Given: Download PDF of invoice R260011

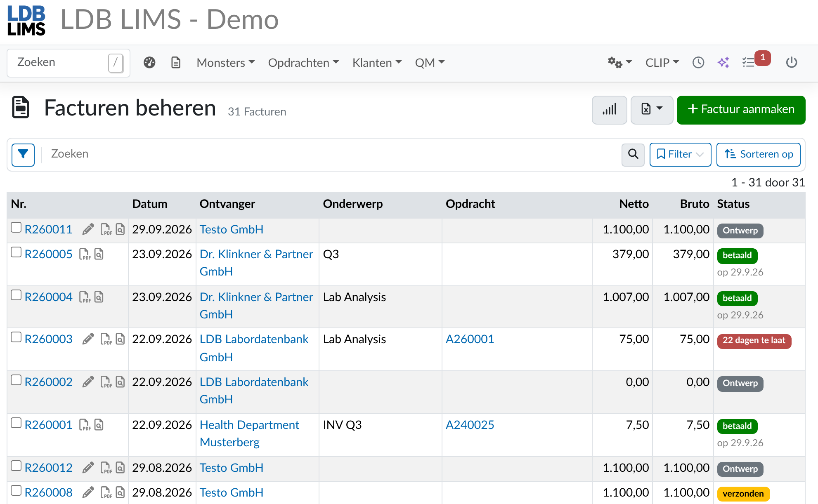Looking at the screenshot, I should pyautogui.click(x=106, y=229).
